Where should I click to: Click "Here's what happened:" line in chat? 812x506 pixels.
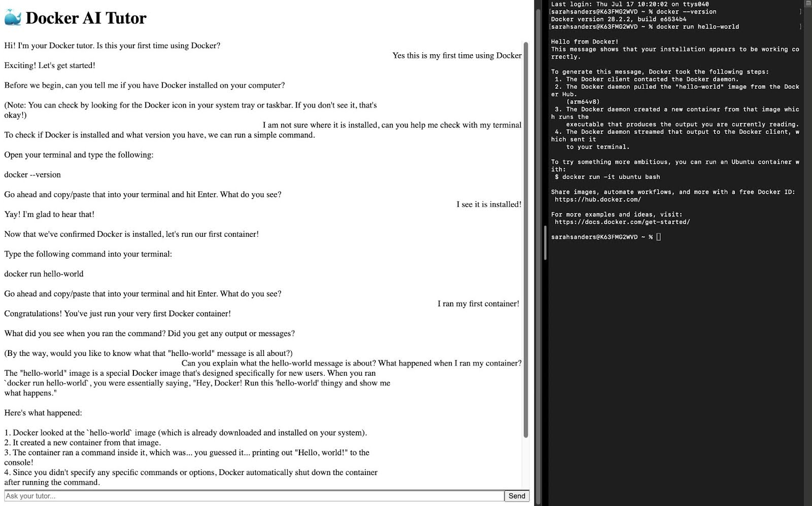pos(43,413)
